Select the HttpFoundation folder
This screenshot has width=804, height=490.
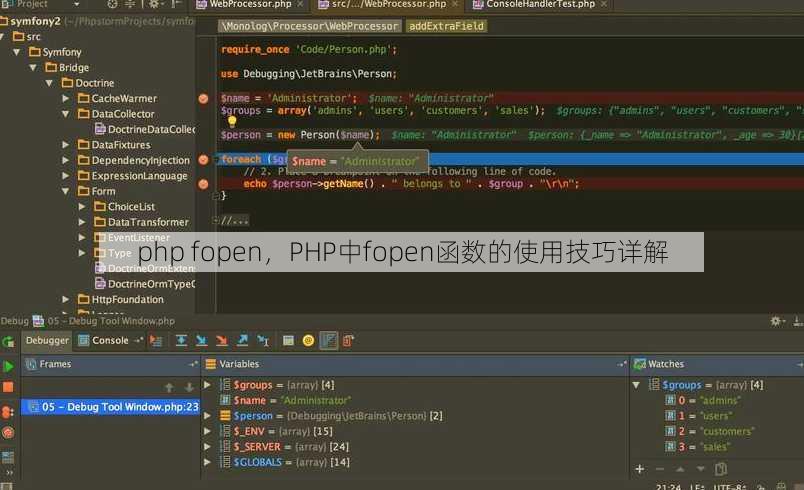[121, 299]
